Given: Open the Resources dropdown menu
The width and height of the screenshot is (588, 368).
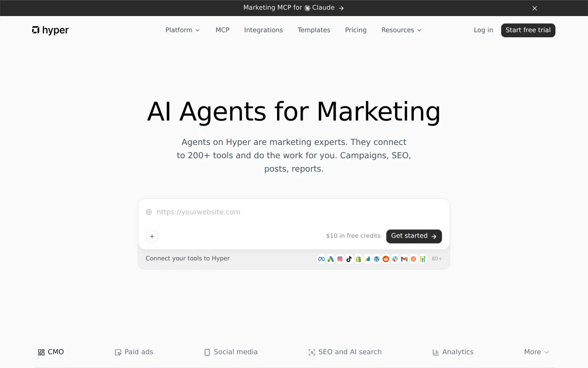Looking at the screenshot, I should pyautogui.click(x=401, y=30).
